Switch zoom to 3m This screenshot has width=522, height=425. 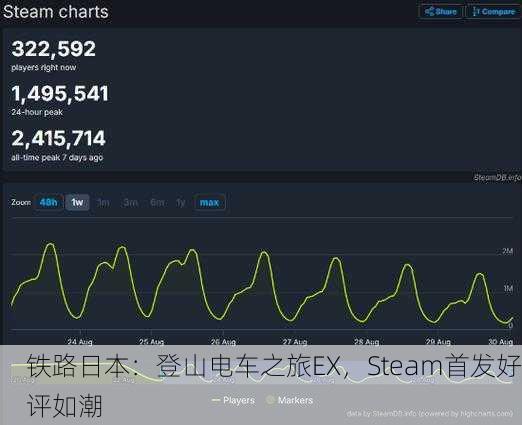click(130, 202)
